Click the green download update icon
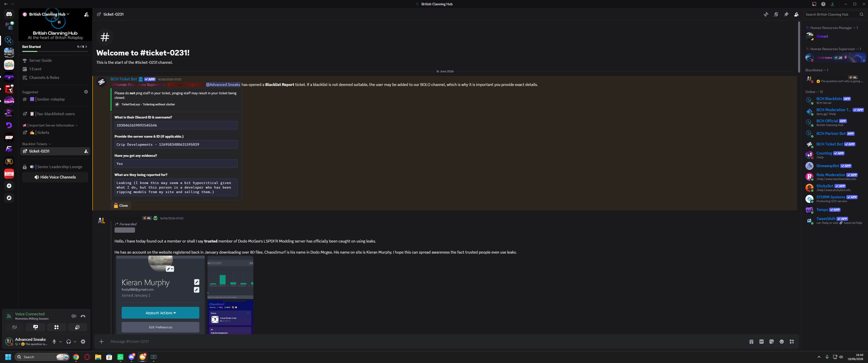 [x=832, y=4]
